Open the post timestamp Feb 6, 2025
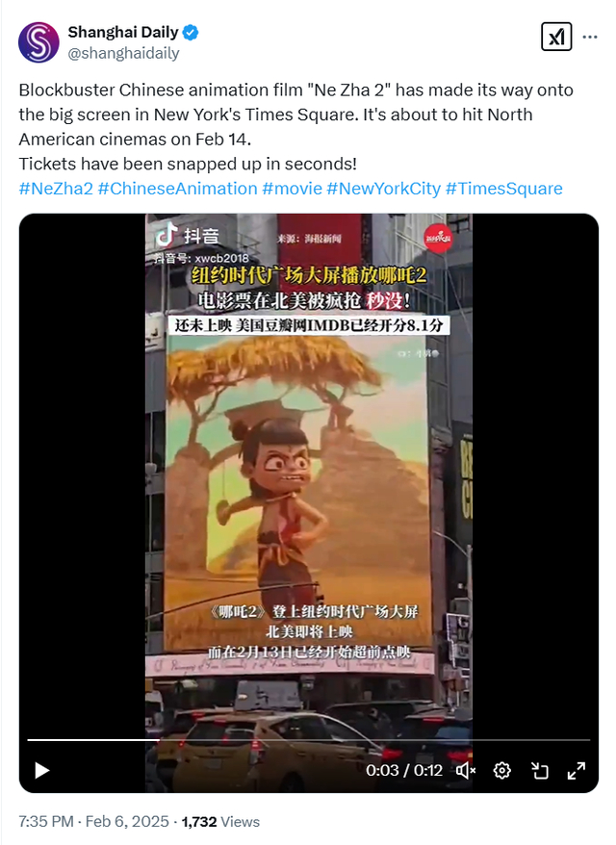The width and height of the screenshot is (616, 845). coord(93,821)
